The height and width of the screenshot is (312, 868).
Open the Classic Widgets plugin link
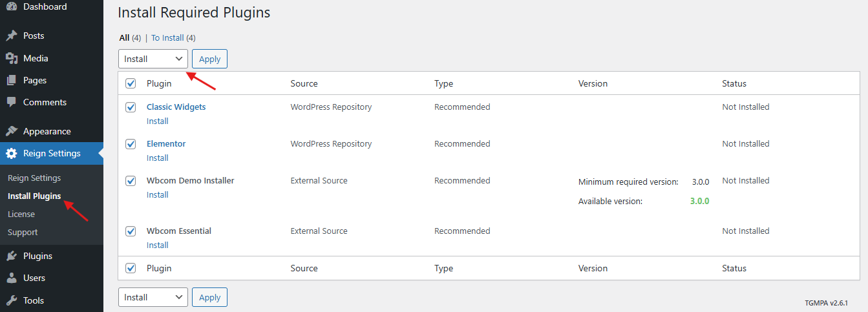click(x=176, y=107)
